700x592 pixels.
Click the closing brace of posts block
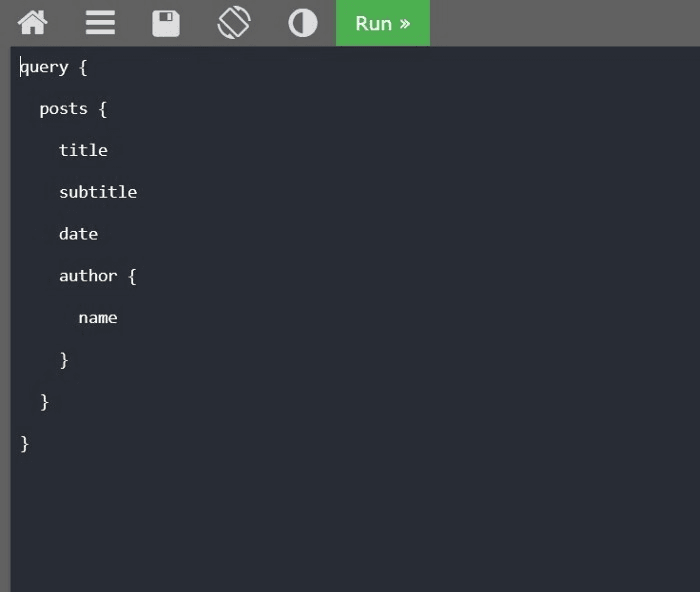pos(44,402)
